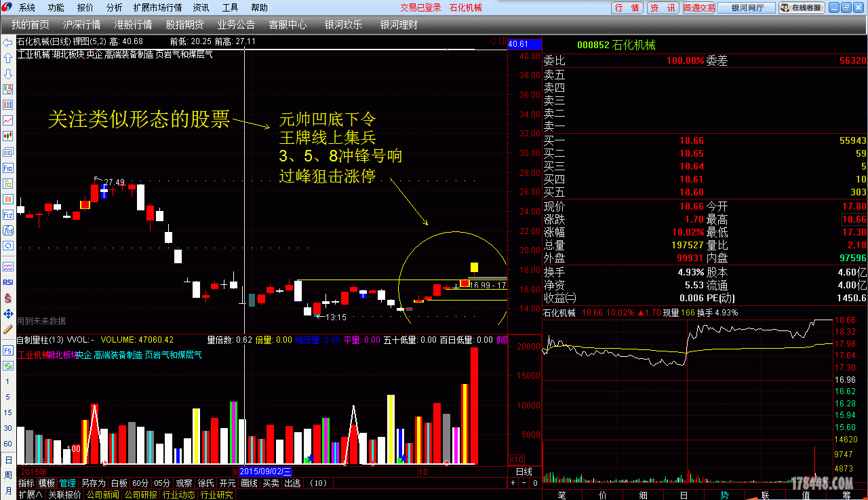
Task: Switch to the 股指期货 tab
Action: pos(184,24)
